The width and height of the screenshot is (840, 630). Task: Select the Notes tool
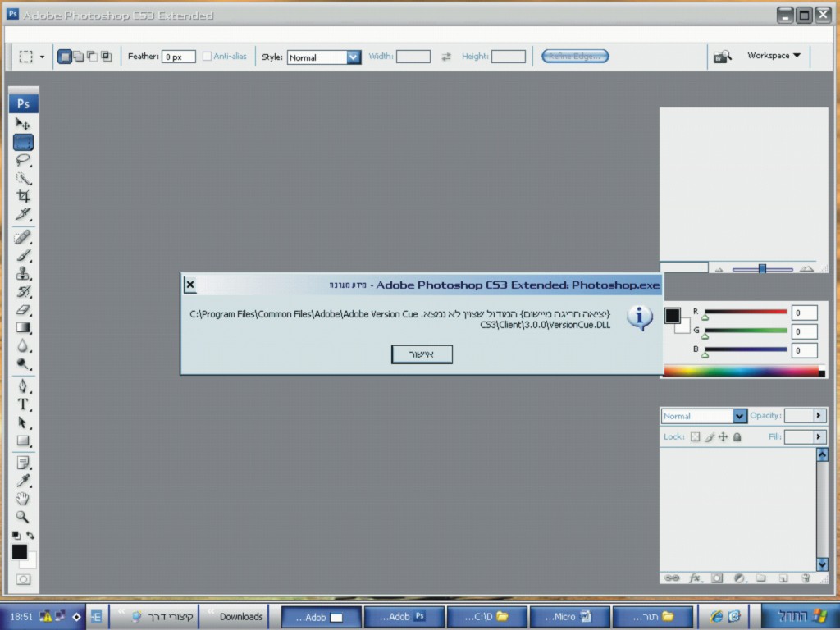(x=22, y=463)
